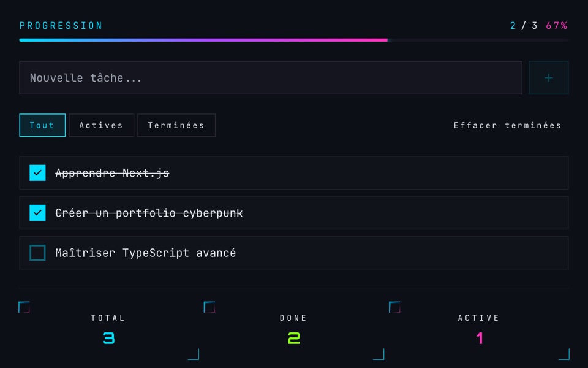This screenshot has height=368, width=588.
Task: Click the 2 / 3 progress counter
Action: 524,26
